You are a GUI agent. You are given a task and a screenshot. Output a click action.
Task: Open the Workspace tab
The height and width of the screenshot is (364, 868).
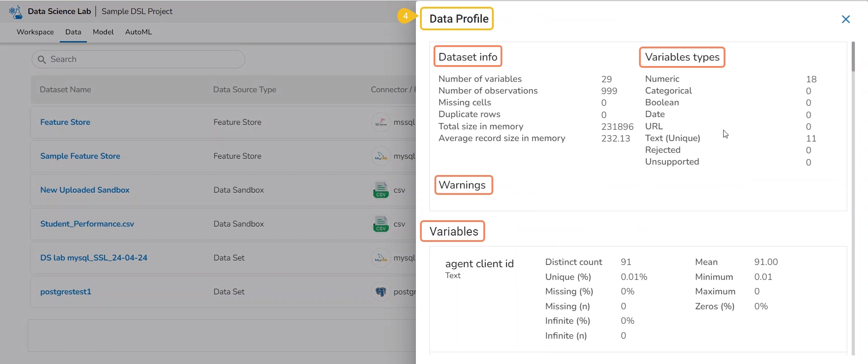35,32
